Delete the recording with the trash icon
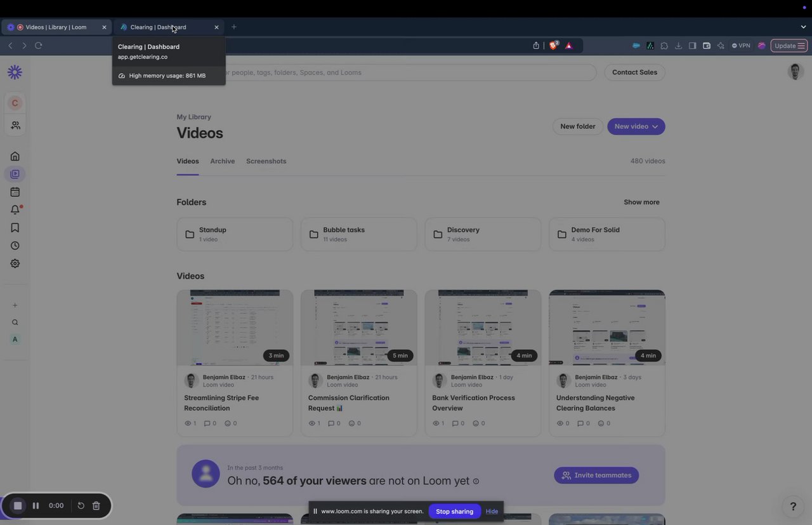The width and height of the screenshot is (812, 525). pos(96,506)
